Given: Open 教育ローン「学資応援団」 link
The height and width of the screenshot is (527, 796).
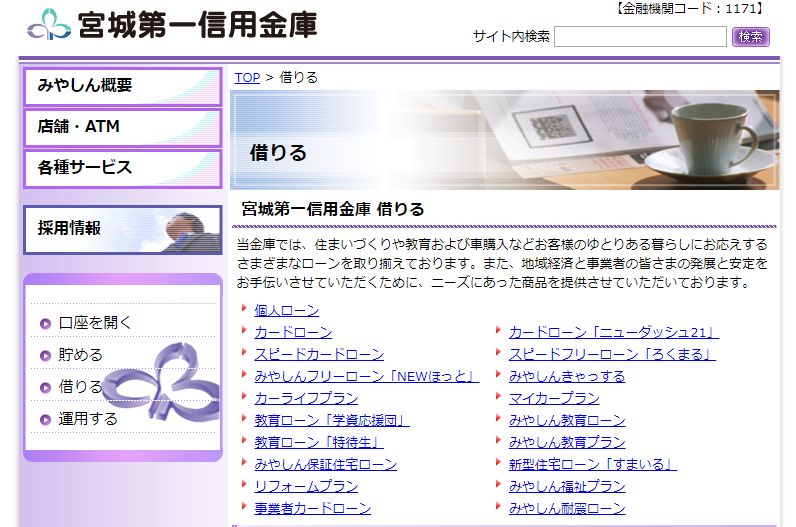Looking at the screenshot, I should pyautogui.click(x=332, y=420).
